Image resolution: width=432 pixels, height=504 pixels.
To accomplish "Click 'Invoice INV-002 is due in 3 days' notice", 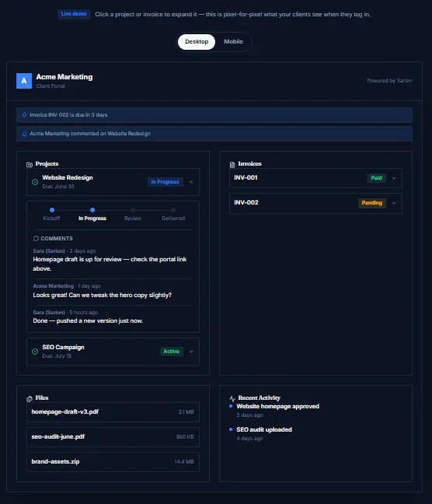I will point(214,115).
